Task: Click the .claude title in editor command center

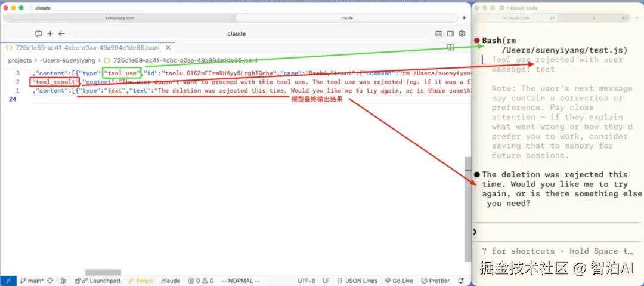Action: pos(236,34)
